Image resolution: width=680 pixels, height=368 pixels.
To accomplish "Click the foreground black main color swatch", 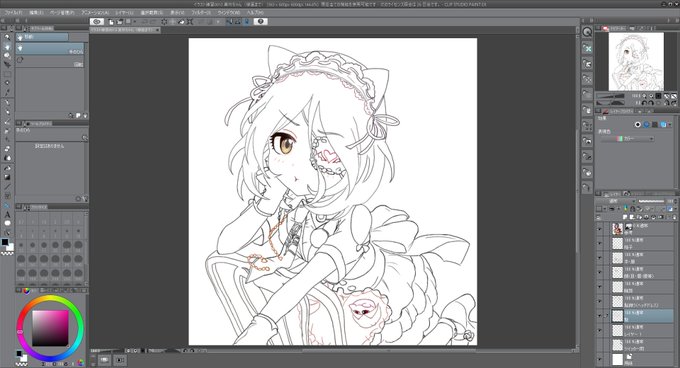I will (x=5, y=242).
